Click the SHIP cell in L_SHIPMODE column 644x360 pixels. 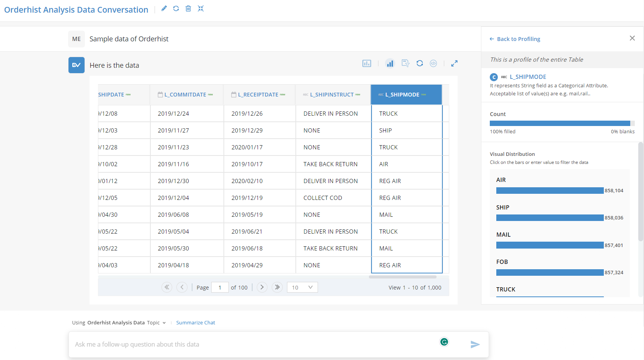coord(407,131)
